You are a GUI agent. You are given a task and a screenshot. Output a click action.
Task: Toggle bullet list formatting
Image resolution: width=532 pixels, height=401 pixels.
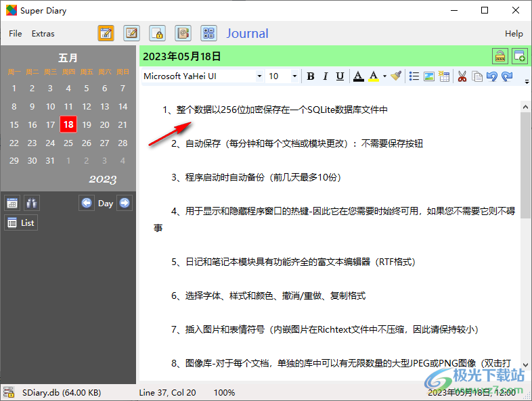[414, 76]
